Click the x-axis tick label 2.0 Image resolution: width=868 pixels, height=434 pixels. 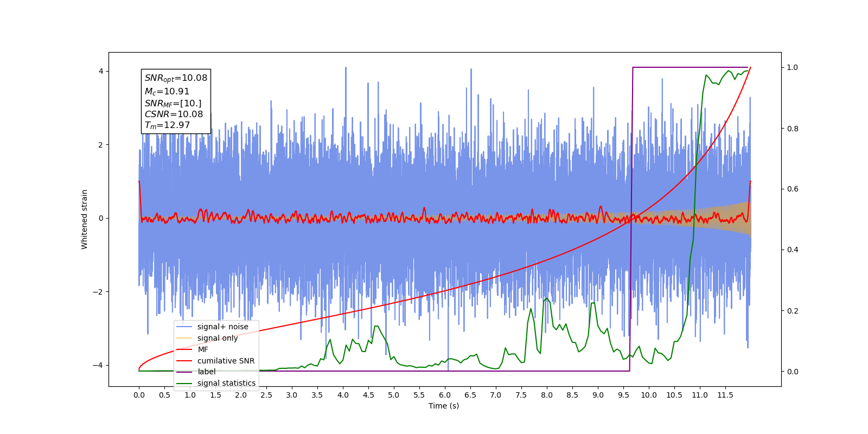(241, 395)
